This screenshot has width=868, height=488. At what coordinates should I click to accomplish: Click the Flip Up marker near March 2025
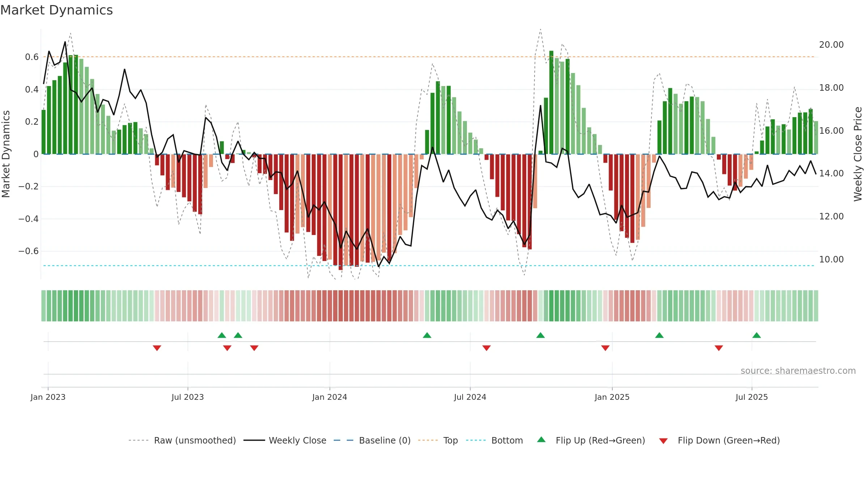pos(659,335)
